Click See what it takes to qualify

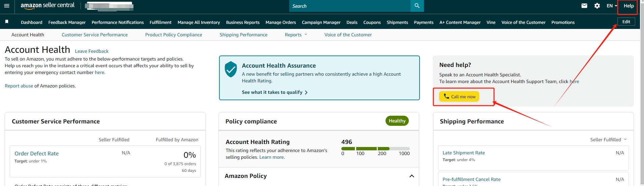(x=275, y=92)
